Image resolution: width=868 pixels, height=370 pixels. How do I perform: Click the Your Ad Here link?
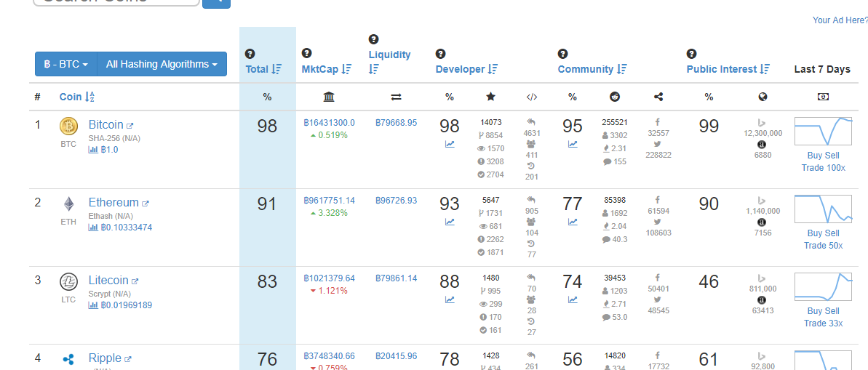pyautogui.click(x=840, y=20)
